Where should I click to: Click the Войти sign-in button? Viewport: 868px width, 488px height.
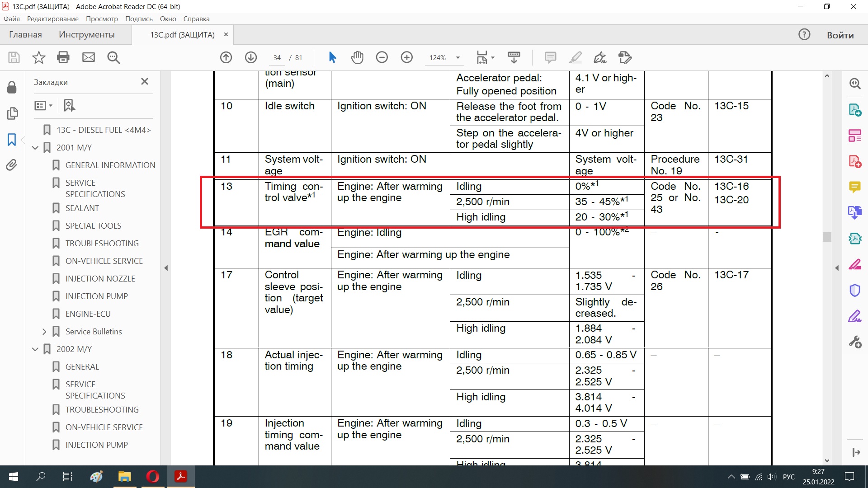(840, 35)
